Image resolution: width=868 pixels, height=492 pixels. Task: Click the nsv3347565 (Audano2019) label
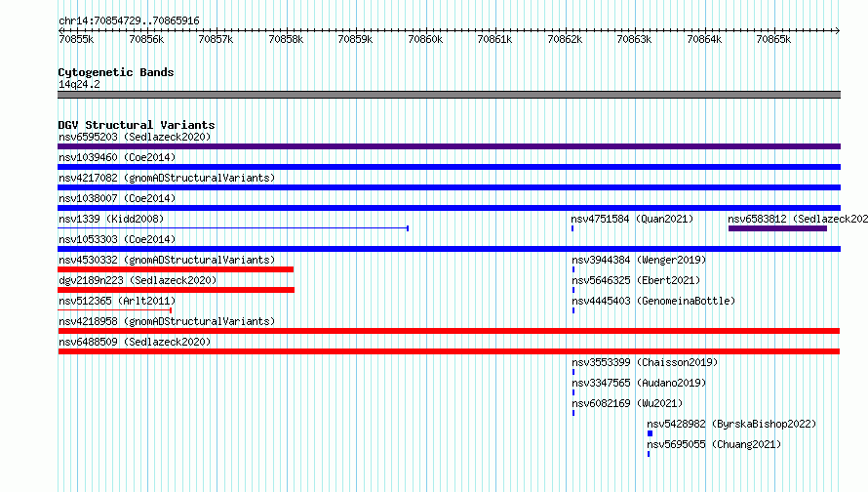[x=639, y=383]
